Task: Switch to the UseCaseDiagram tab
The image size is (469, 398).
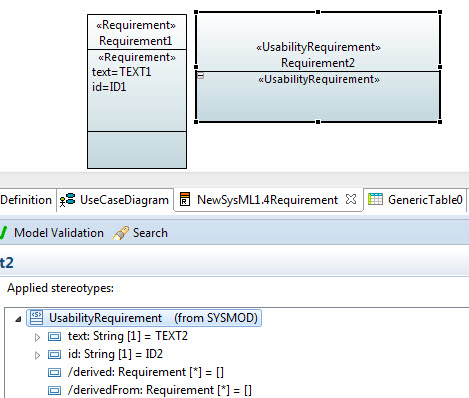Action: pyautogui.click(x=115, y=200)
